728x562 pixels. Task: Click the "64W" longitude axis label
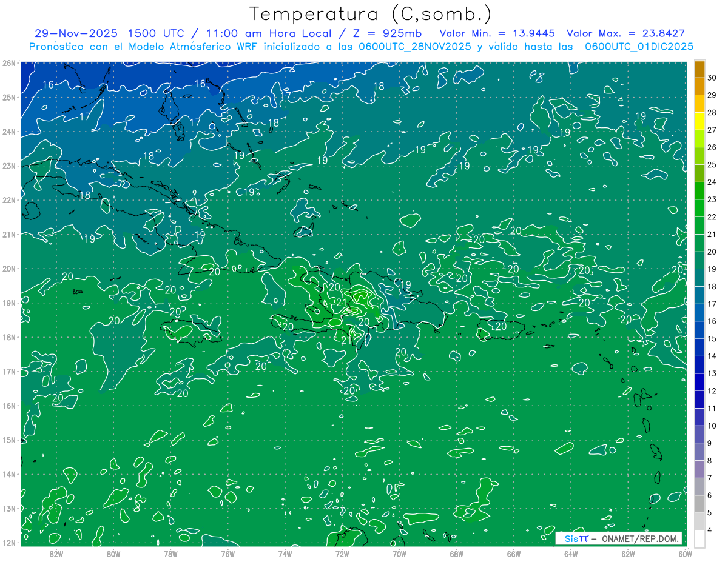pos(571,554)
